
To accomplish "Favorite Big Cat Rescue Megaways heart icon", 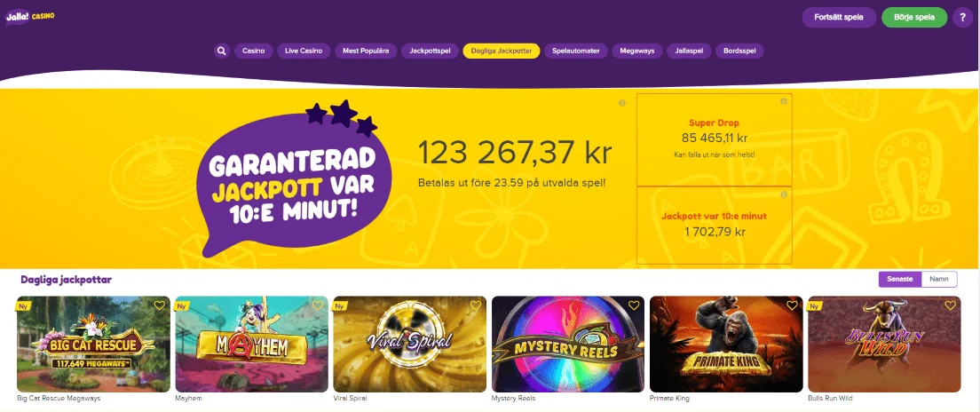I will click(x=160, y=305).
